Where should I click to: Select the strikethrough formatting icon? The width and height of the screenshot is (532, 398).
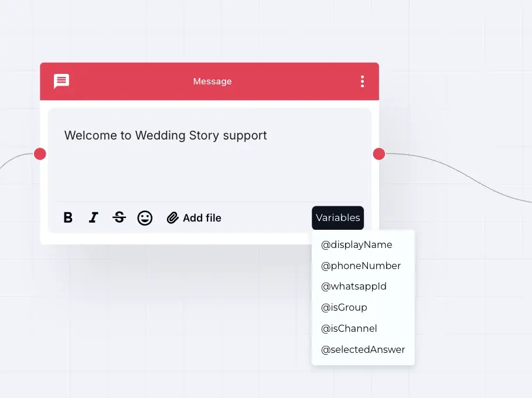point(119,217)
